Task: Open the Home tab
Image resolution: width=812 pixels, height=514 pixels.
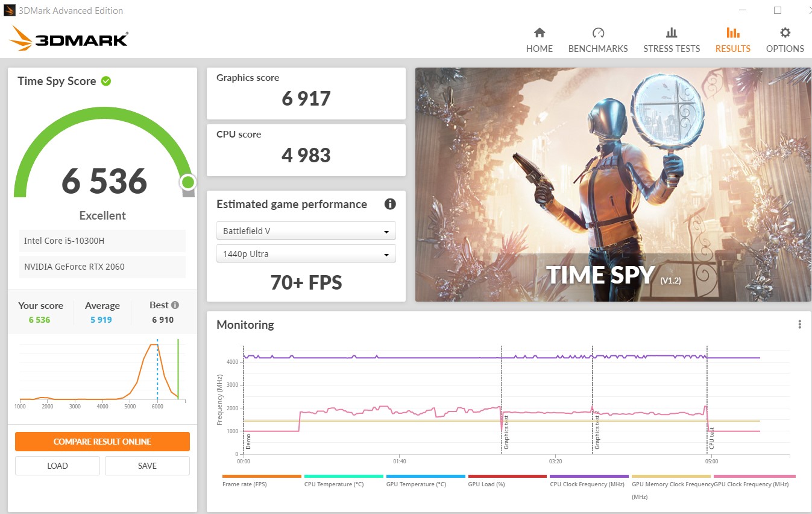Action: click(539, 40)
